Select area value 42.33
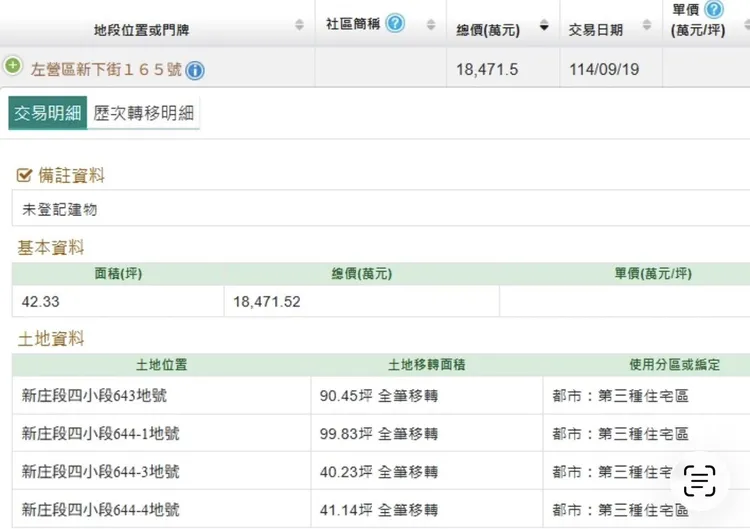This screenshot has height=529, width=750. point(40,302)
